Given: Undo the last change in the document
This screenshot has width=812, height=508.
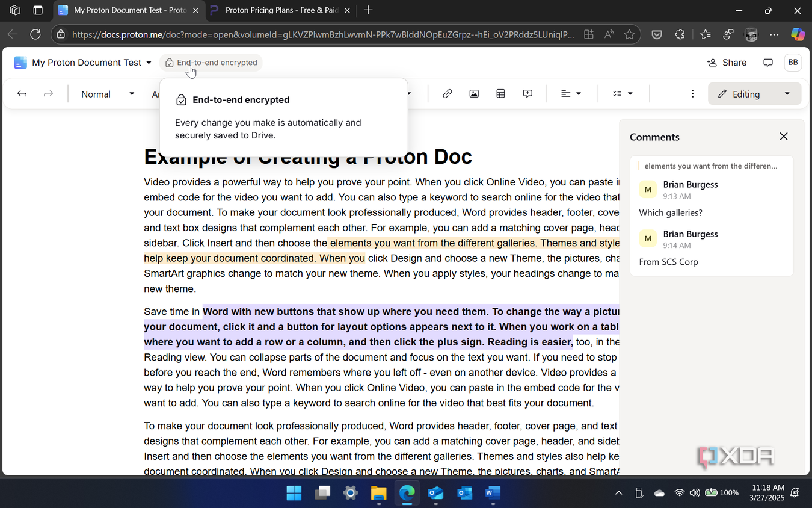Looking at the screenshot, I should point(22,94).
